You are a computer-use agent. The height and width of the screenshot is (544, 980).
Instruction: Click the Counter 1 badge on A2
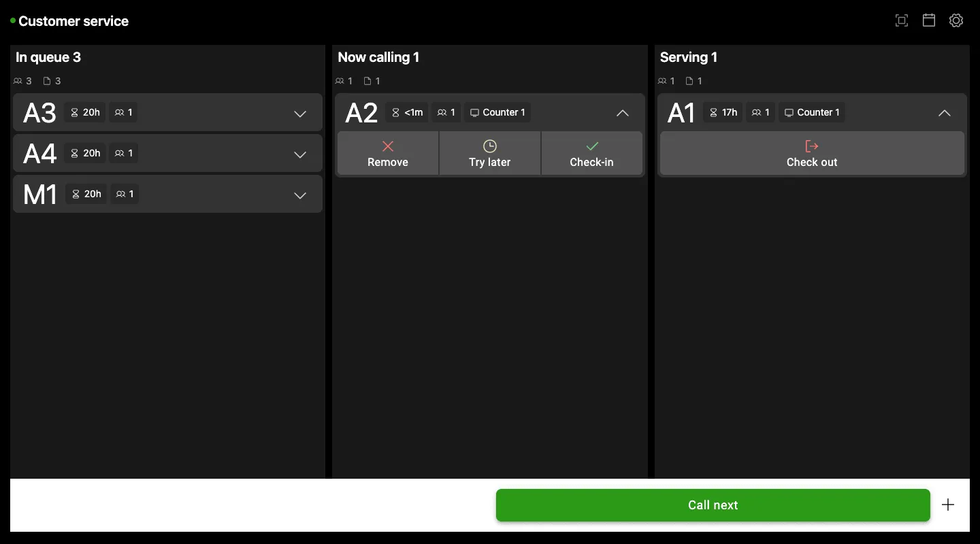tap(497, 112)
